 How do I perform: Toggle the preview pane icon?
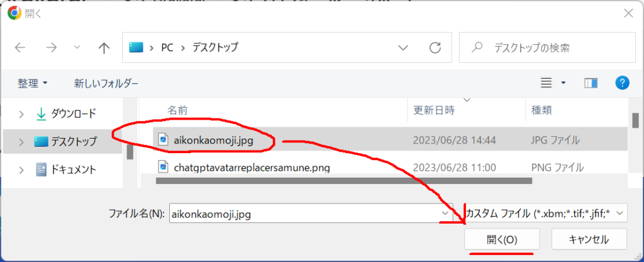591,83
